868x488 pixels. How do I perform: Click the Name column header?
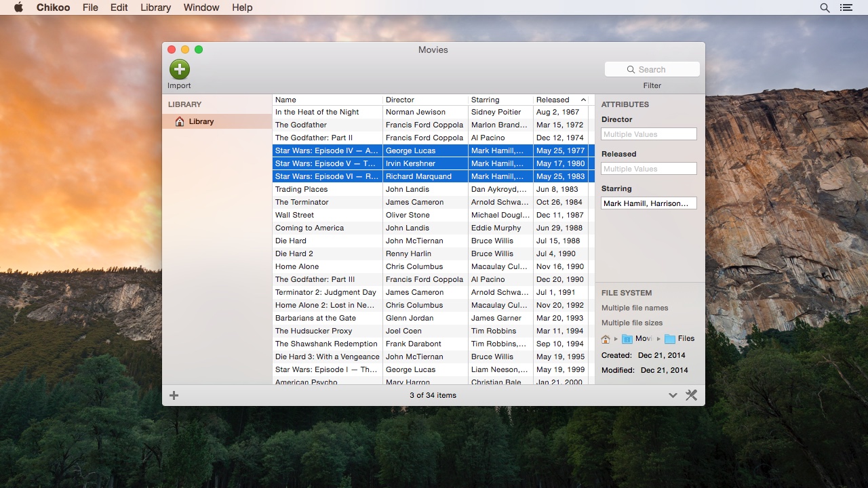(x=327, y=100)
